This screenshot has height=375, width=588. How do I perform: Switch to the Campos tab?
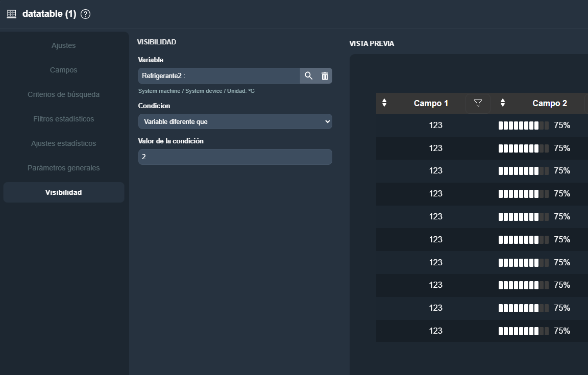(x=64, y=70)
